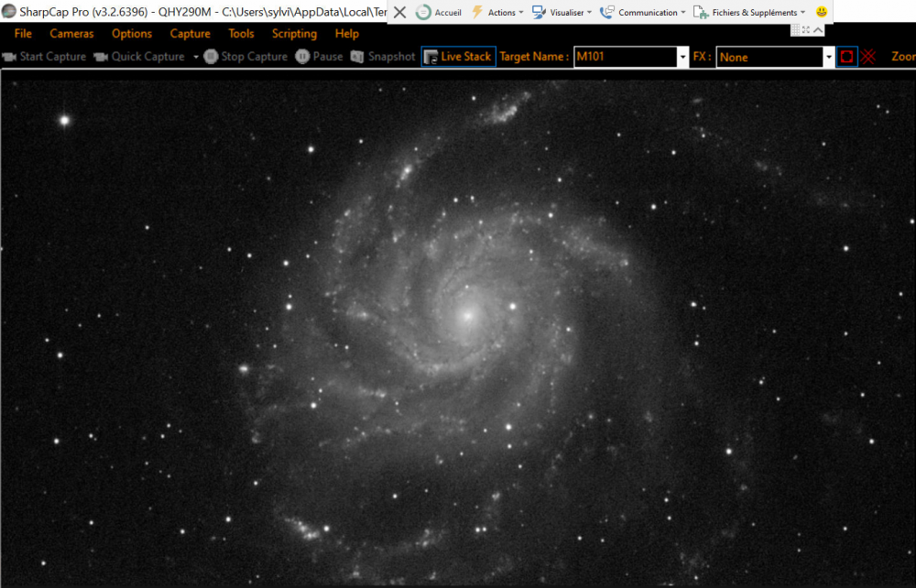The width and height of the screenshot is (916, 588).
Task: Open the Visualiser dropdown menu
Action: point(562,12)
